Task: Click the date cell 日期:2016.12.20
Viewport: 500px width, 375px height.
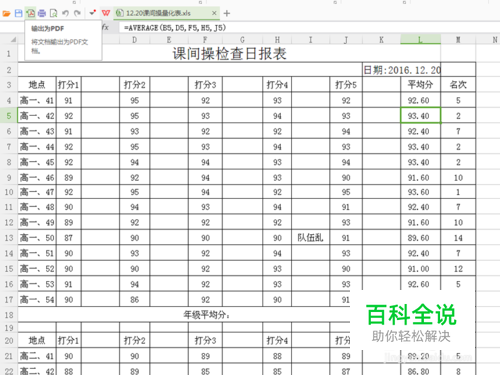Action: (402, 70)
